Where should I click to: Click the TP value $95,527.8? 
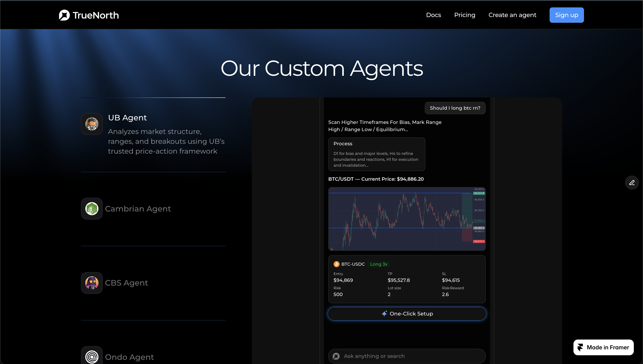398,280
